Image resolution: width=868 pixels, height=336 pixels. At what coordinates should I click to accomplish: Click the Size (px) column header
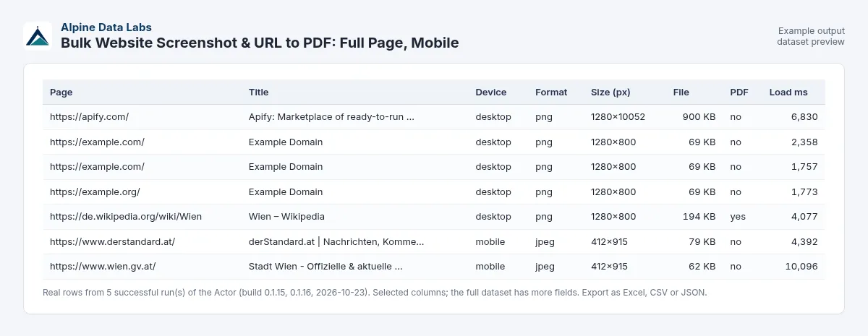click(x=610, y=92)
